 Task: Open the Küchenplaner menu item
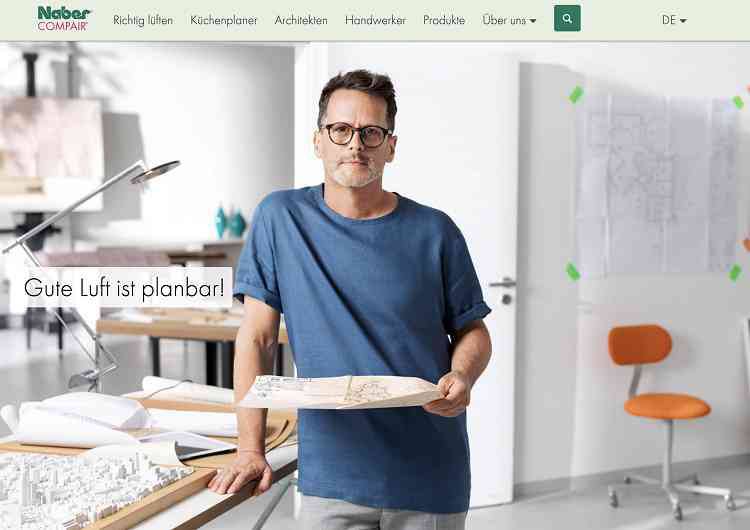point(223,20)
